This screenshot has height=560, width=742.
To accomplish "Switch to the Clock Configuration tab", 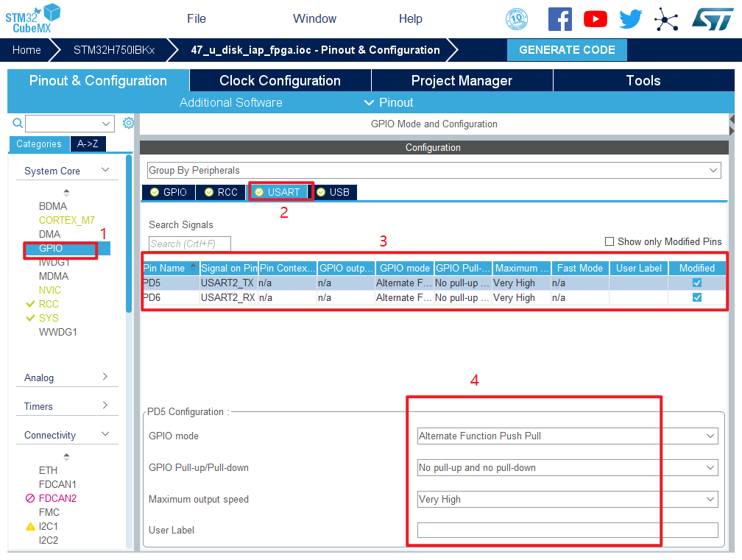I will point(280,81).
